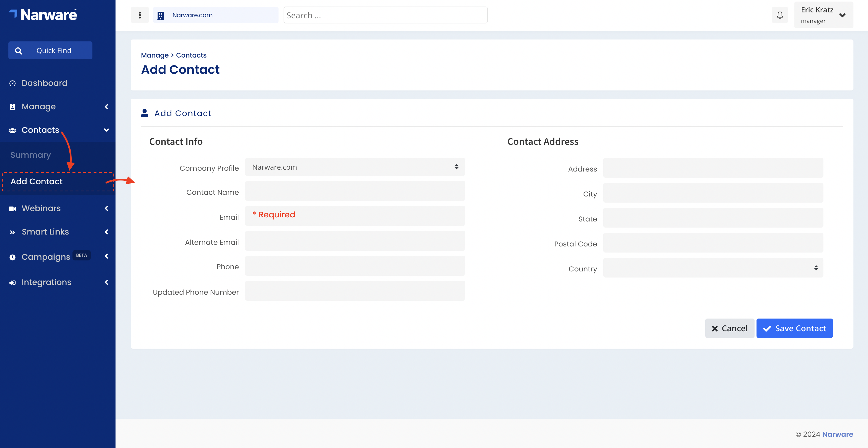Click the Dashboard gauge icon
868x448 pixels.
[x=12, y=83]
